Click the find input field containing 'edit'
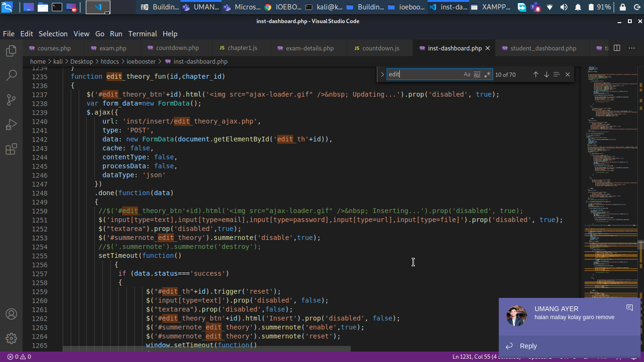644x362 pixels. 424,74
